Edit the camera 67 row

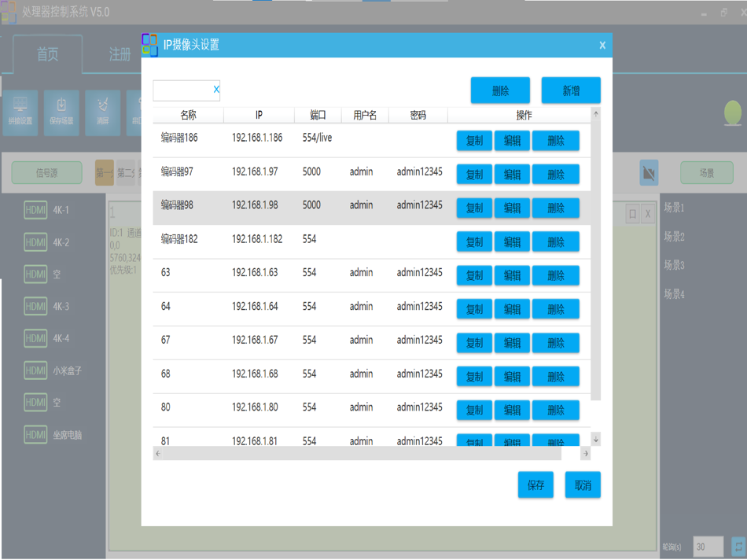pyautogui.click(x=512, y=343)
